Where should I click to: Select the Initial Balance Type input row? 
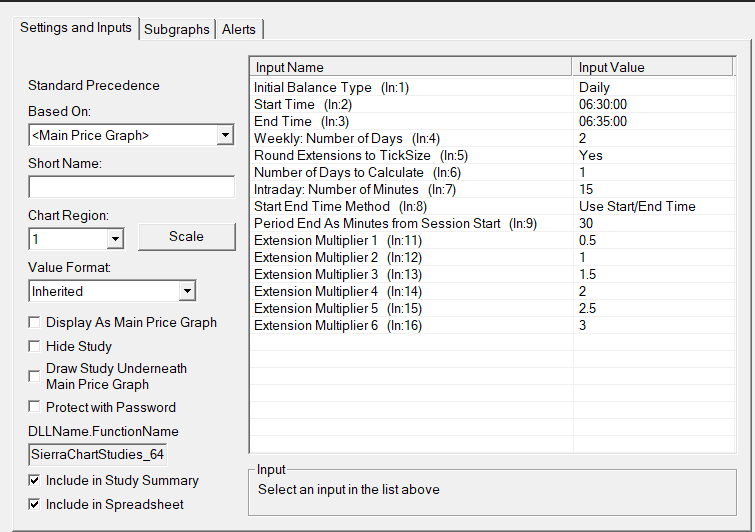click(331, 88)
